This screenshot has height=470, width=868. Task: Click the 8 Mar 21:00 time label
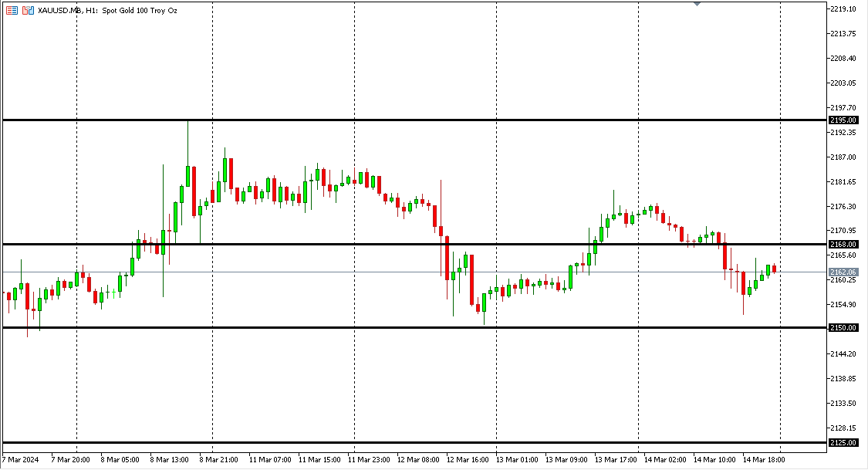click(x=218, y=459)
